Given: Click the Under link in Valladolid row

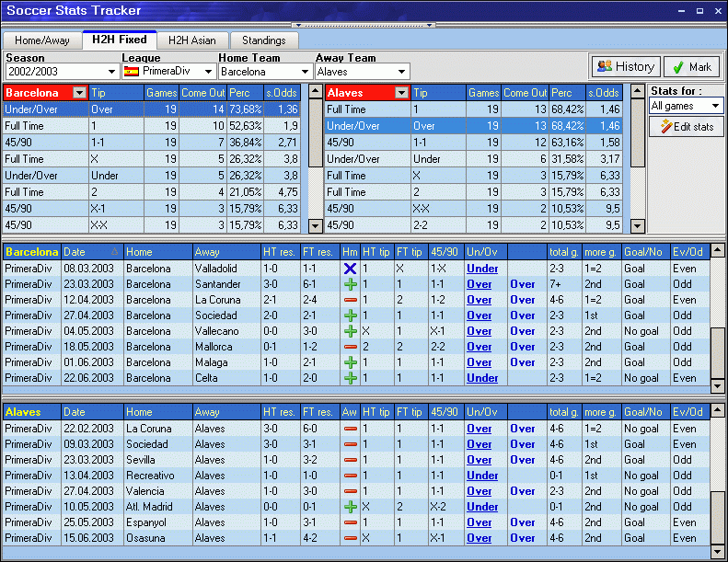Looking at the screenshot, I should [482, 269].
